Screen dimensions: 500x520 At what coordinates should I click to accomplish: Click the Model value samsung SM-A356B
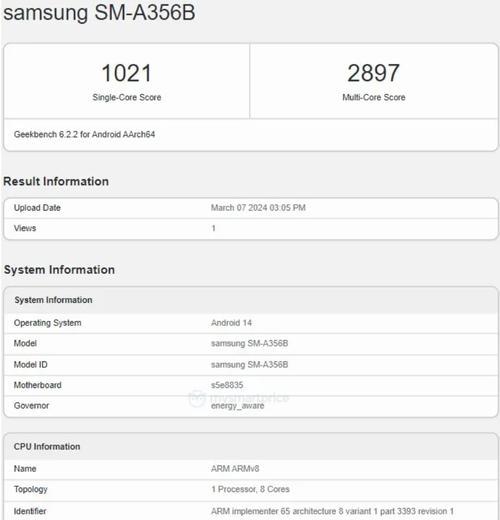click(249, 343)
